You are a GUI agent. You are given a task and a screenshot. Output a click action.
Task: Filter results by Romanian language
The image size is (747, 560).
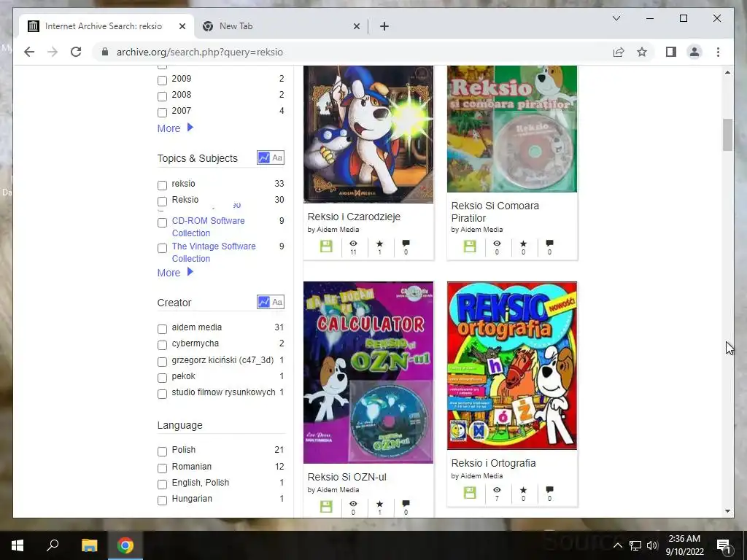point(162,468)
